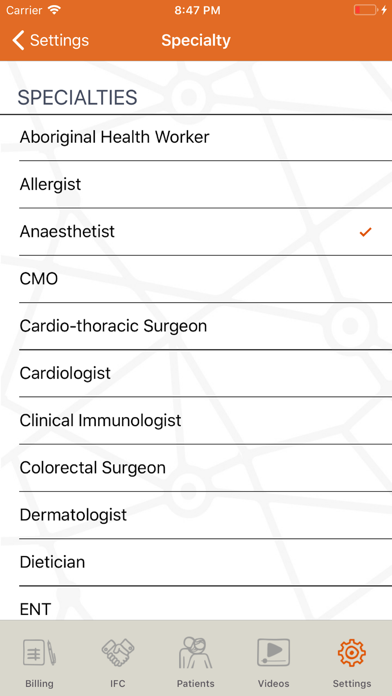The width and height of the screenshot is (392, 696).
Task: Tap the Wi-Fi status icon
Action: pyautogui.click(x=54, y=10)
